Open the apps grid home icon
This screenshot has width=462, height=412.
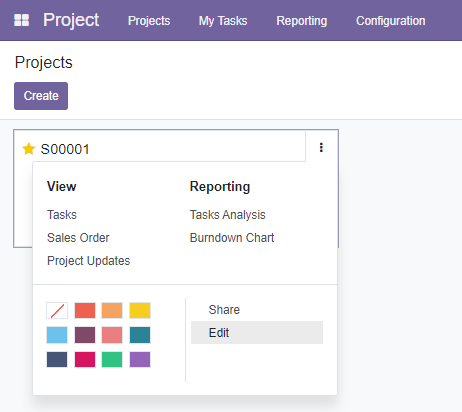pos(22,20)
